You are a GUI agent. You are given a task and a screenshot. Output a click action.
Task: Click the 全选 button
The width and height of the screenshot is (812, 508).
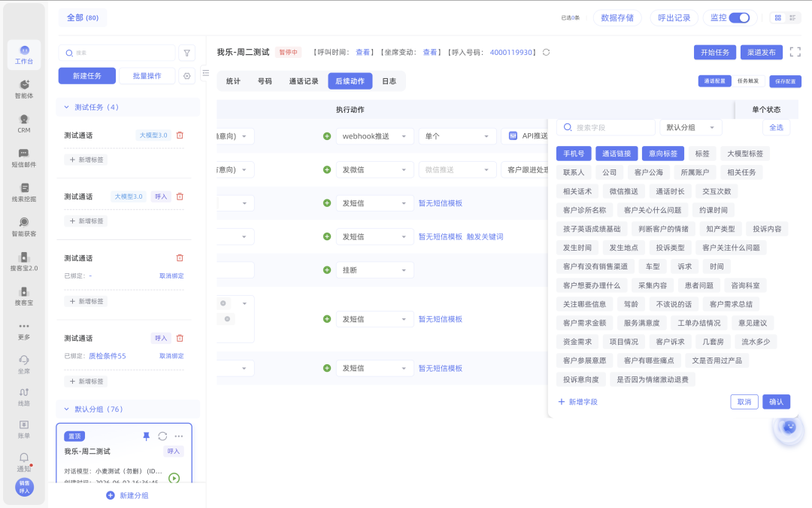click(x=776, y=127)
